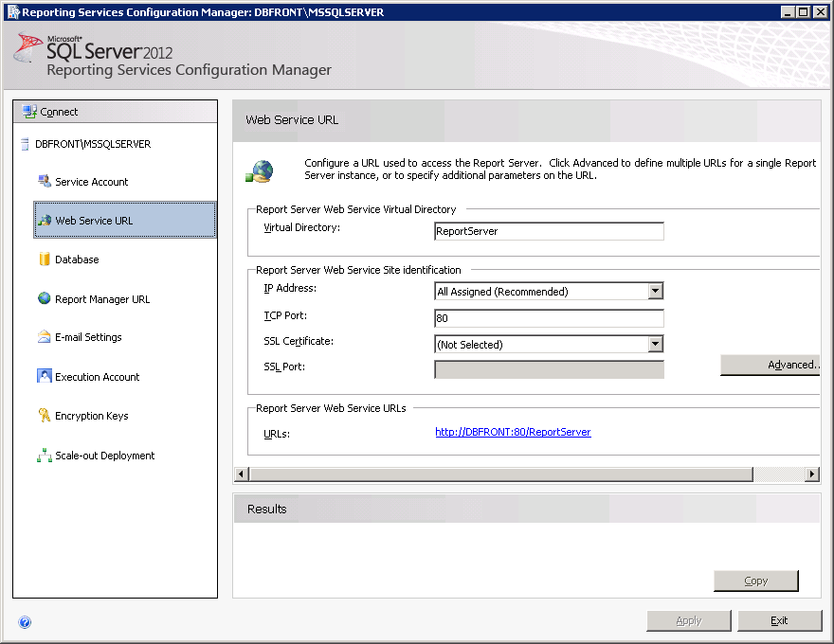The width and height of the screenshot is (834, 644).
Task: Select the DBFRONT\MSSQLSERVER instance node
Action: click(x=93, y=144)
